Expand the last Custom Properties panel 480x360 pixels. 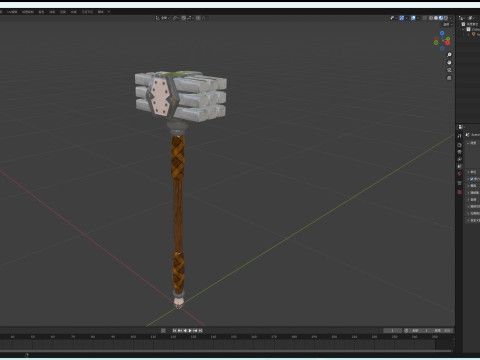[468, 220]
